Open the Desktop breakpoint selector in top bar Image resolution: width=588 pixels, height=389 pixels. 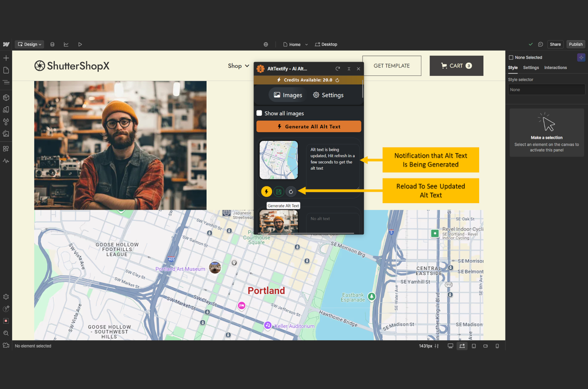click(x=326, y=45)
